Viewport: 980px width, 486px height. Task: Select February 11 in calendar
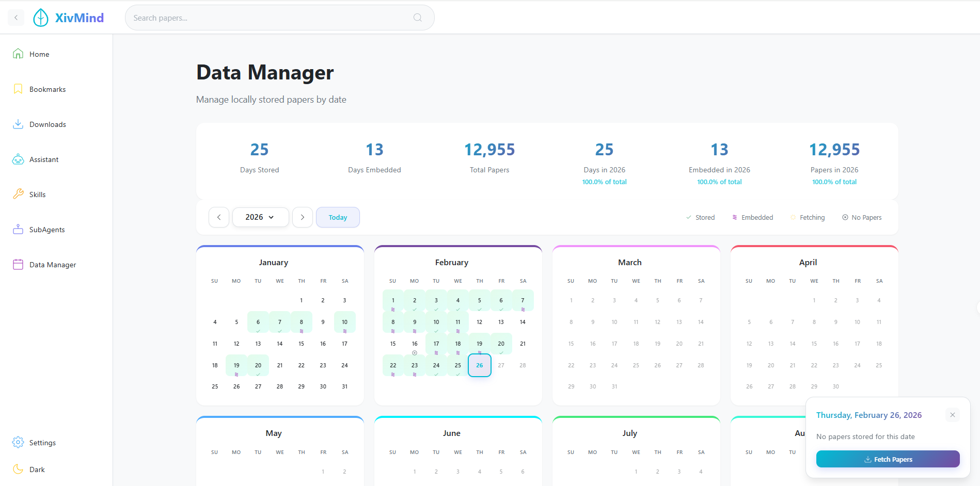[x=458, y=322]
